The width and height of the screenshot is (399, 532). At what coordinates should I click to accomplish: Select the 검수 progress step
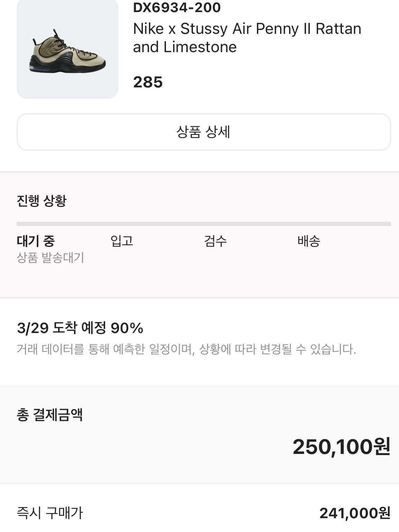coord(215,241)
